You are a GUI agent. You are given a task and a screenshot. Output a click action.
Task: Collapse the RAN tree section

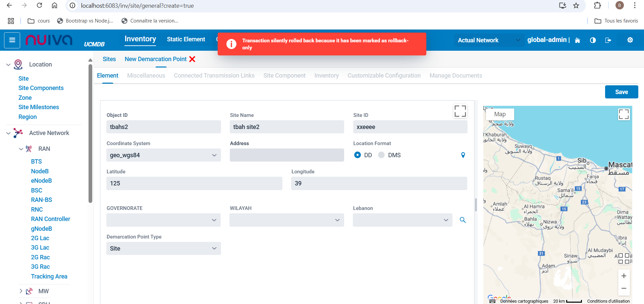(x=21, y=149)
